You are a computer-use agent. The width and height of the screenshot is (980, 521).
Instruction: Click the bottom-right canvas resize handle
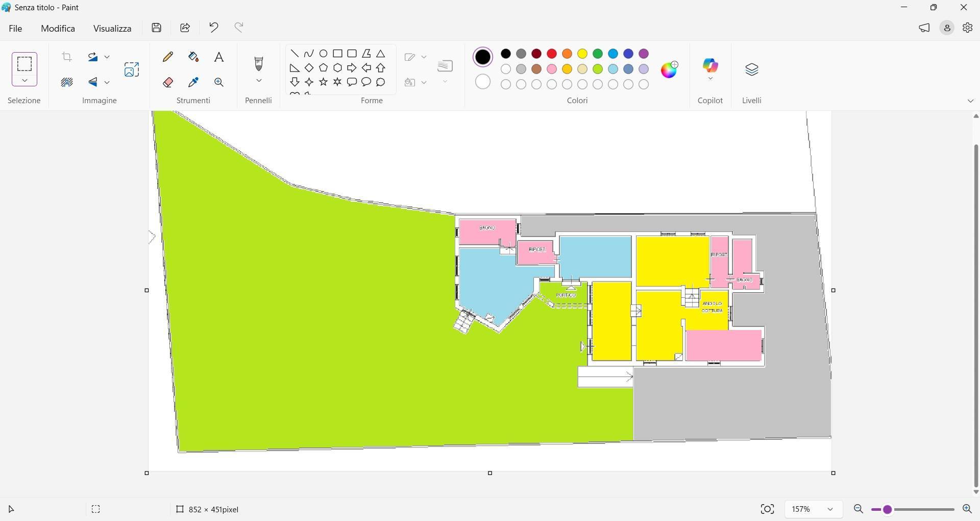834,473
